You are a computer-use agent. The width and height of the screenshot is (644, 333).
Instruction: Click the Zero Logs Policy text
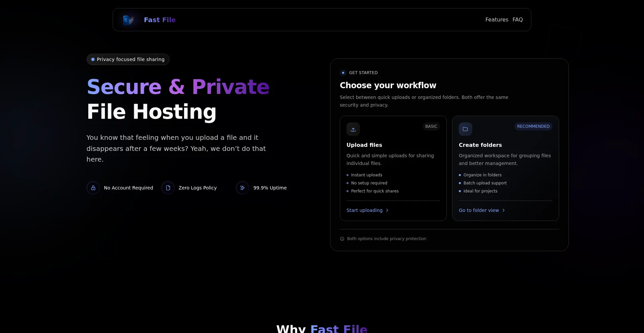198,188
